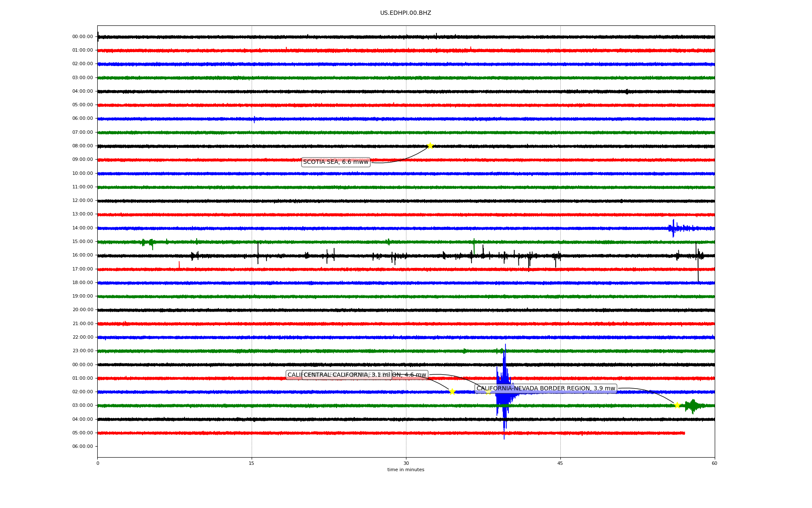This screenshot has height=508, width=812.
Task: Click the x-axis tick label 45
Action: pos(560,464)
